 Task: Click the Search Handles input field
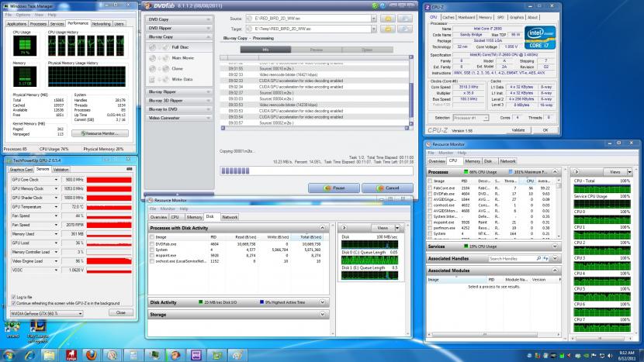511,259
